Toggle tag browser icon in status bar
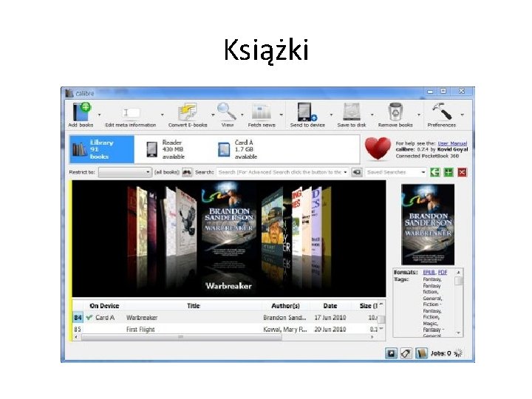This screenshot has width=532, height=399. pos(406,353)
